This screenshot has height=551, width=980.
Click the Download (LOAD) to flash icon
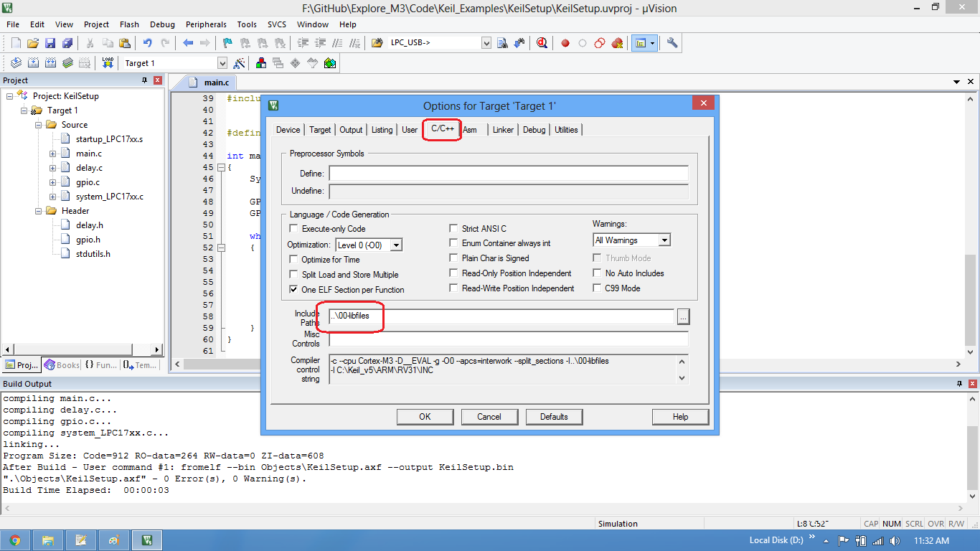[x=108, y=63]
